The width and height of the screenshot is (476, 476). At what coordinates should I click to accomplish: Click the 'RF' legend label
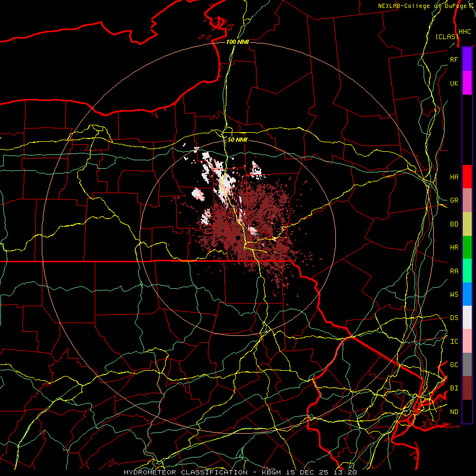(x=454, y=59)
